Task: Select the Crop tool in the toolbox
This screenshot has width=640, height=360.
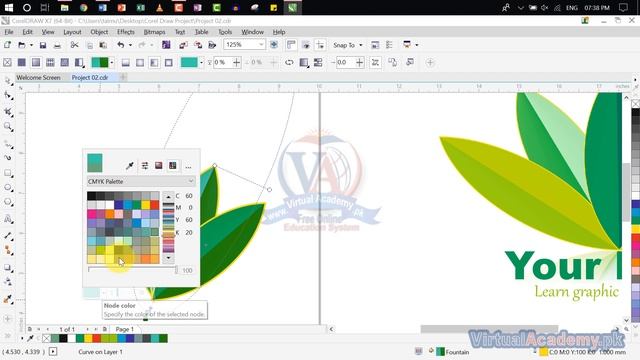Action: click(x=8, y=111)
